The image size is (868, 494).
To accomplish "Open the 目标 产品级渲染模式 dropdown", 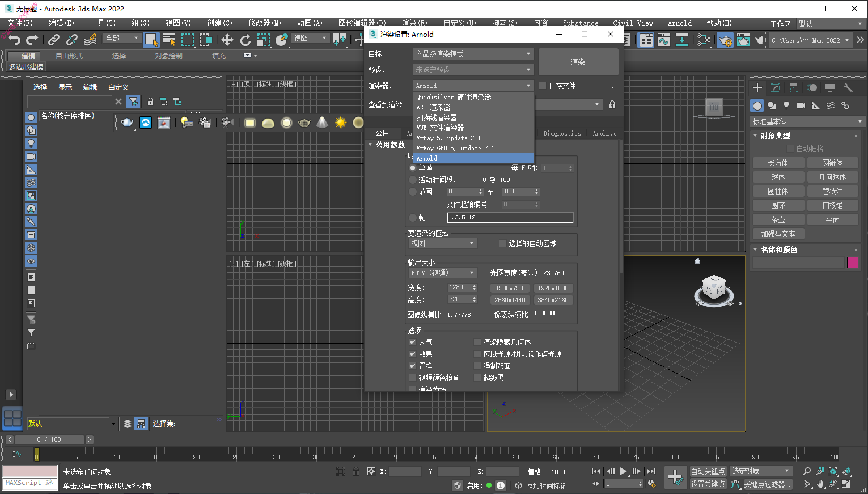I will pyautogui.click(x=473, y=54).
